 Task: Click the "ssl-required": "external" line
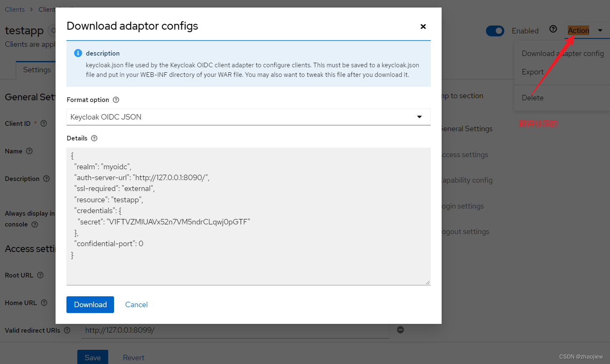pyautogui.click(x=114, y=188)
